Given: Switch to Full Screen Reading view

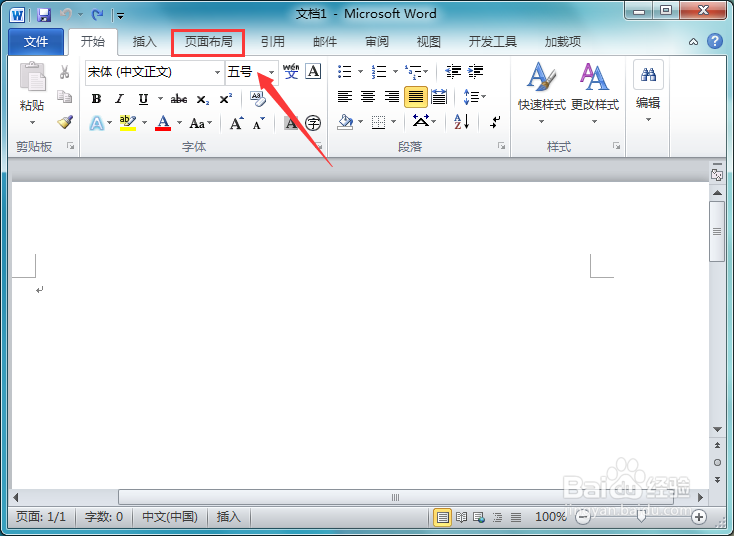Looking at the screenshot, I should point(462,517).
